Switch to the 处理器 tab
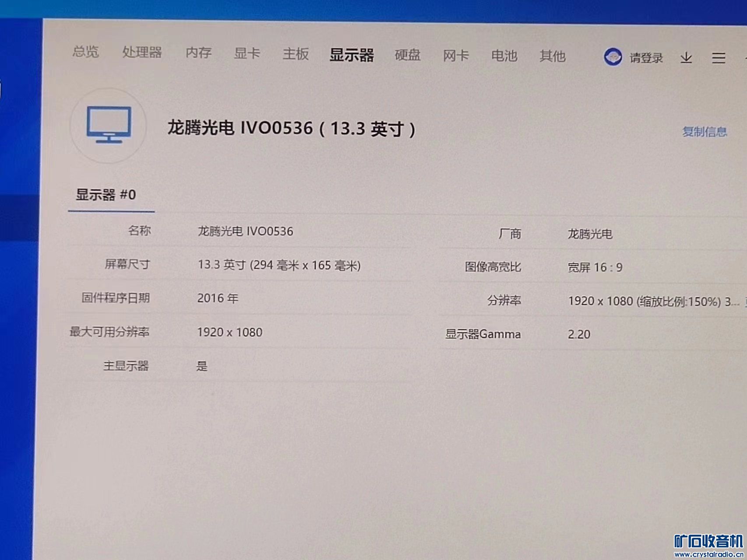This screenshot has width=747, height=560. (142, 52)
